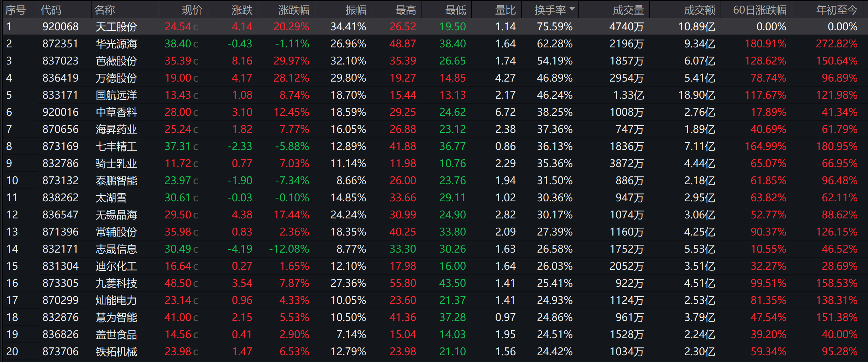Sort by the 60日涨跌幅 column header
This screenshot has height=362, width=868.
(760, 10)
